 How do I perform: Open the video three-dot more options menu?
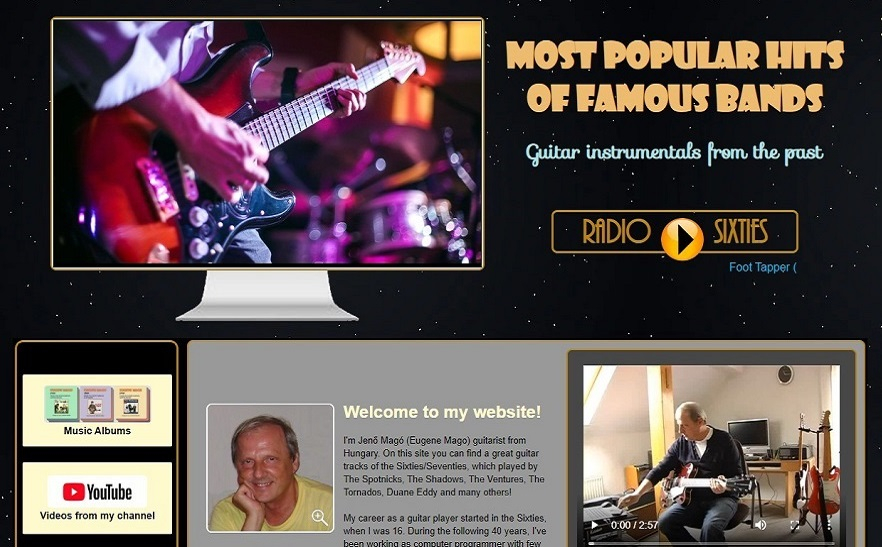[x=829, y=525]
